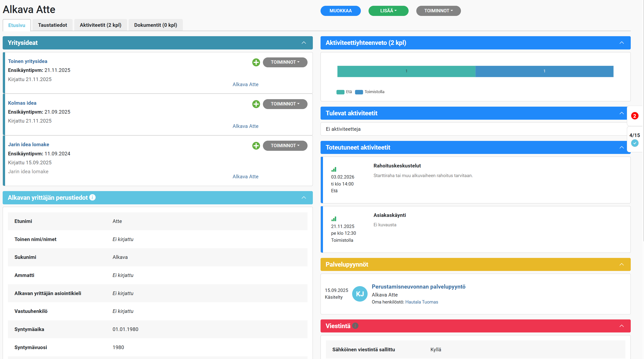Click green plus icon for Kolmas idea

point(256,104)
